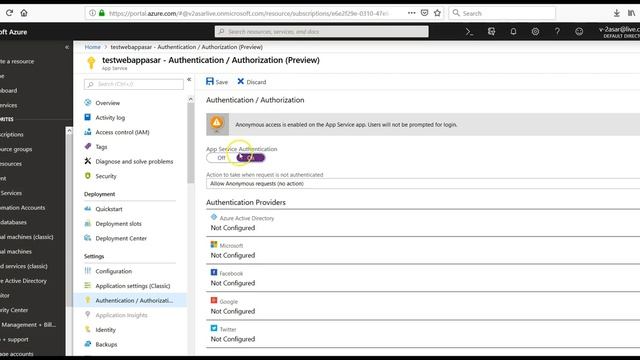The image size is (640, 360).
Task: Click the resource menu search box
Action: point(134,84)
